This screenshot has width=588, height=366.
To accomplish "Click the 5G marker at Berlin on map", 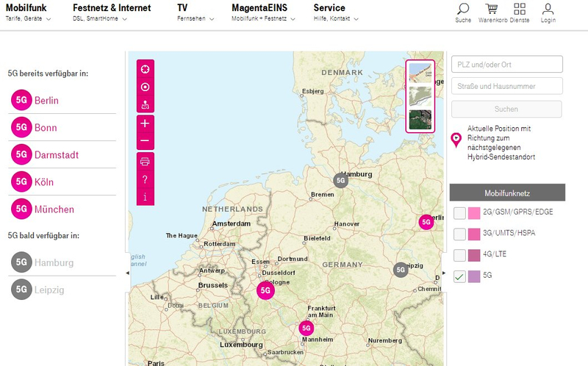I will click(x=426, y=222).
